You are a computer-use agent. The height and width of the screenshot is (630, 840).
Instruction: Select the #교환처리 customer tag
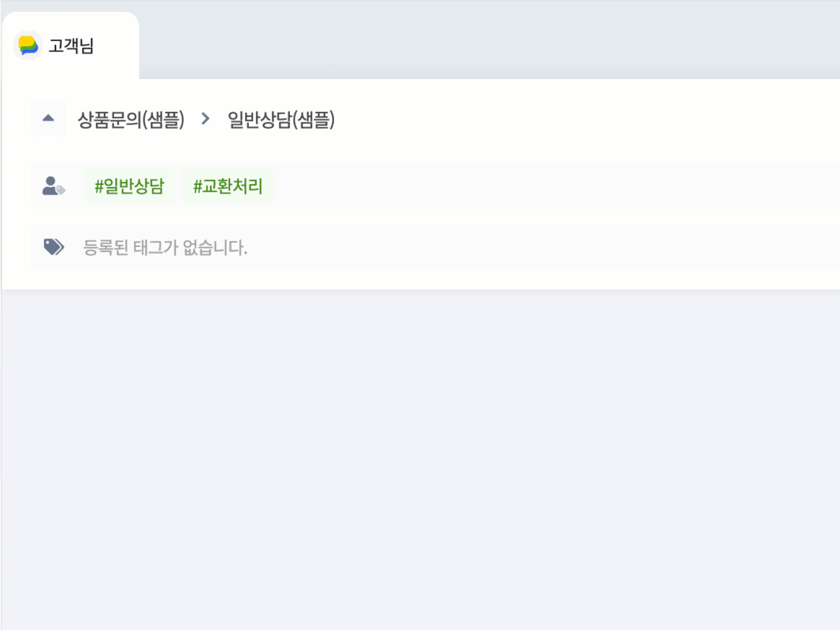pos(227,186)
